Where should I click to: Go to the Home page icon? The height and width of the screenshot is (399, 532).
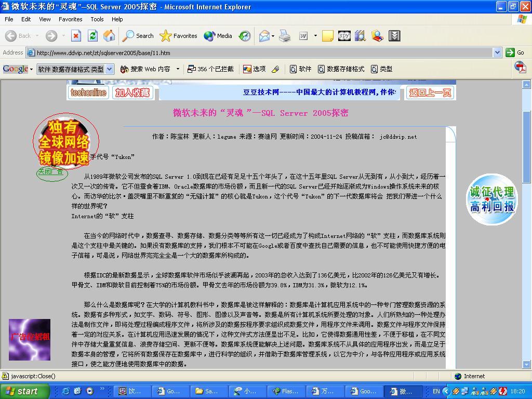click(x=109, y=36)
